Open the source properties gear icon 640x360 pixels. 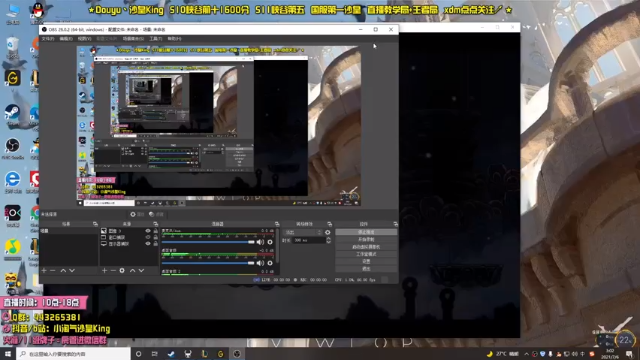point(122,271)
